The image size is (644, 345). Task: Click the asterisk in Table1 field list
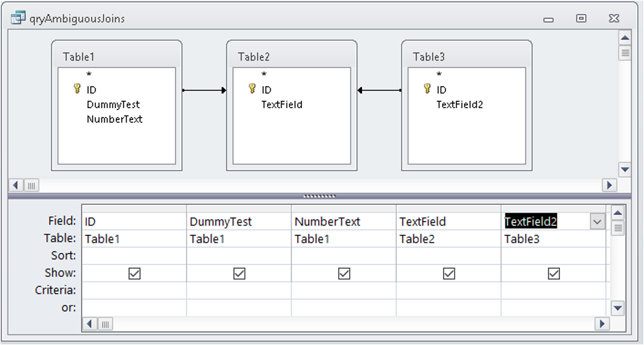pyautogui.click(x=89, y=75)
